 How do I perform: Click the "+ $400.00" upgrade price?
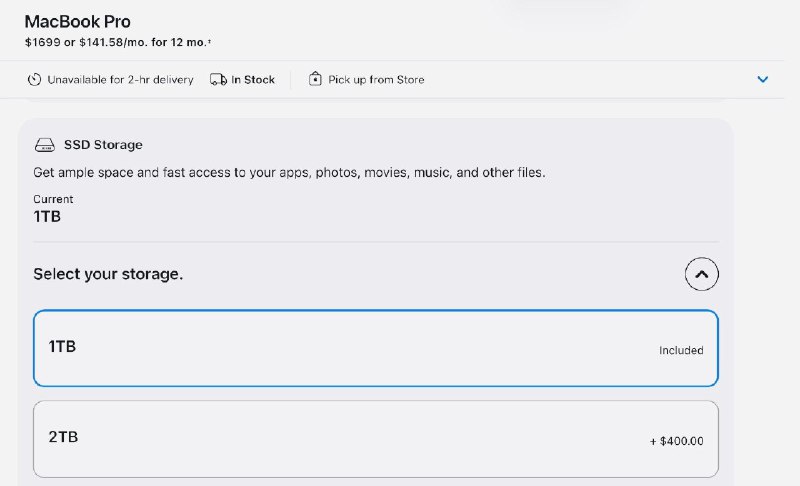point(675,441)
